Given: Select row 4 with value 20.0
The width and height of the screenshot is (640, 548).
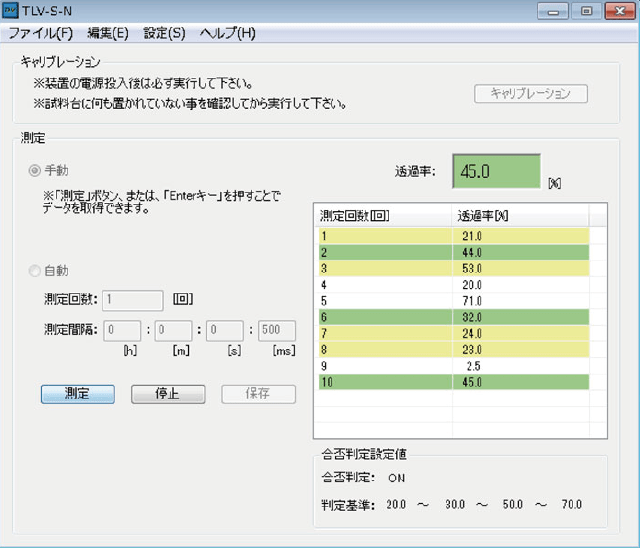Looking at the screenshot, I should [454, 285].
